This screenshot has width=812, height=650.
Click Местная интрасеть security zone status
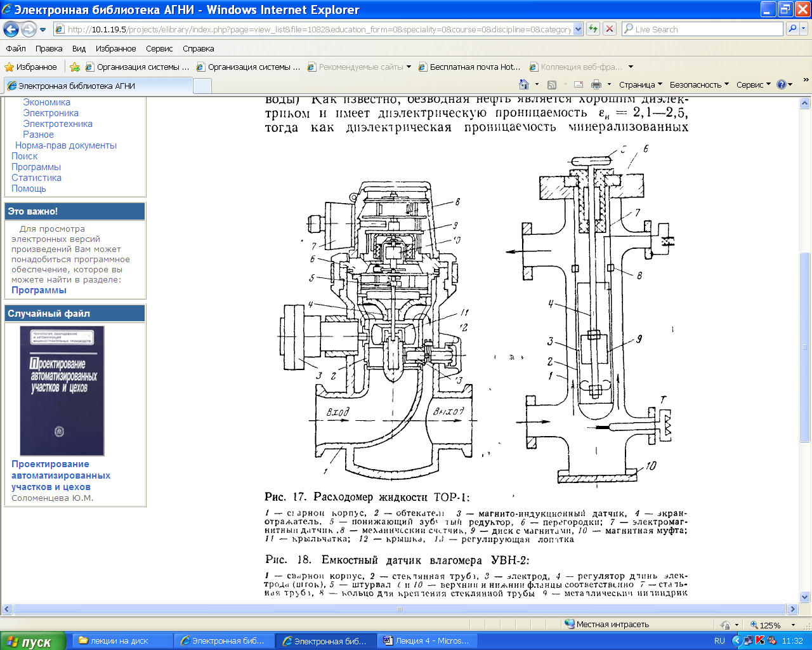(607, 625)
